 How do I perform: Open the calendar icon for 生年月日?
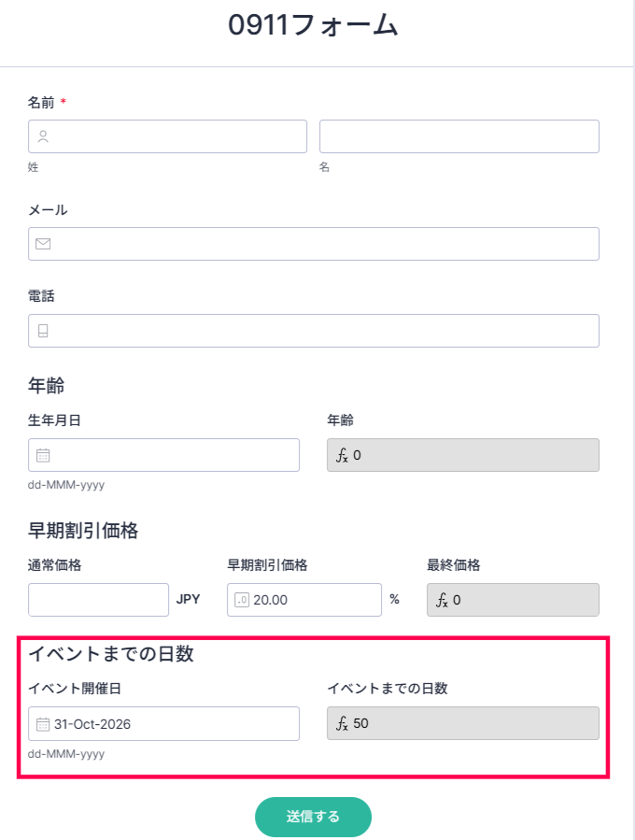tap(43, 455)
